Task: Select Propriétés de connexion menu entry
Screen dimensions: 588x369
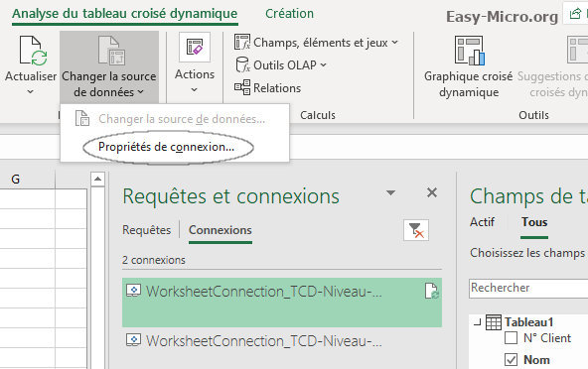Action: click(166, 147)
